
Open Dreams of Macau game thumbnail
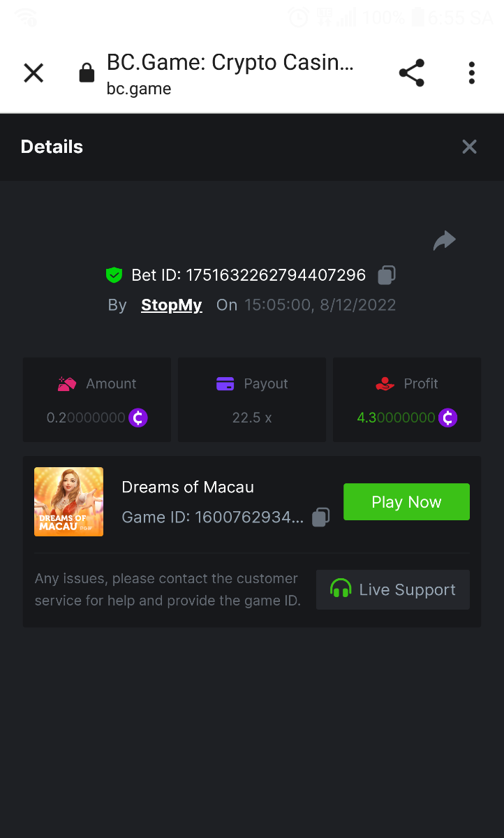pos(68,502)
